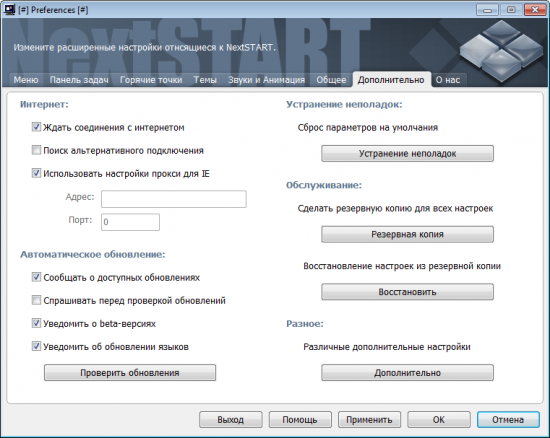This screenshot has width=550, height=438.
Task: Click 'Сброс параметров на умолчания' text
Action: coord(368,127)
